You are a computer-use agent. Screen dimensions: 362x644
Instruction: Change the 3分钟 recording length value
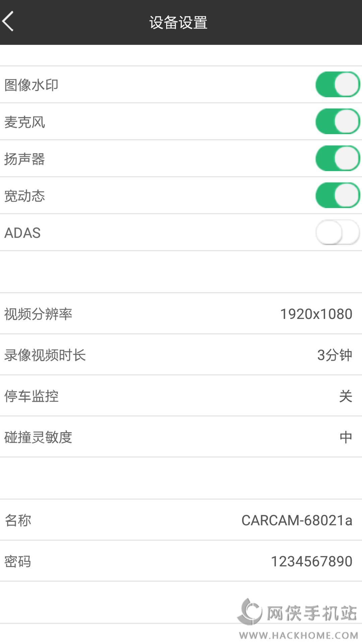pyautogui.click(x=335, y=355)
